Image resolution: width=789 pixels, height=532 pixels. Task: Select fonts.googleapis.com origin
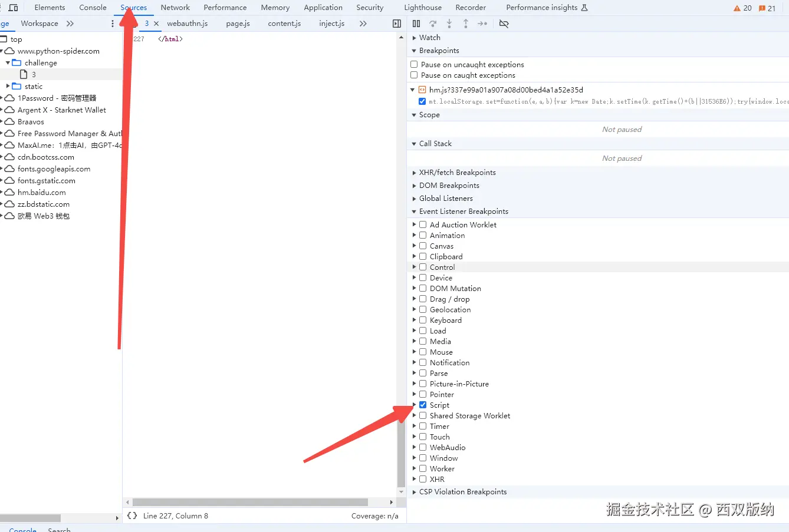tap(54, 168)
